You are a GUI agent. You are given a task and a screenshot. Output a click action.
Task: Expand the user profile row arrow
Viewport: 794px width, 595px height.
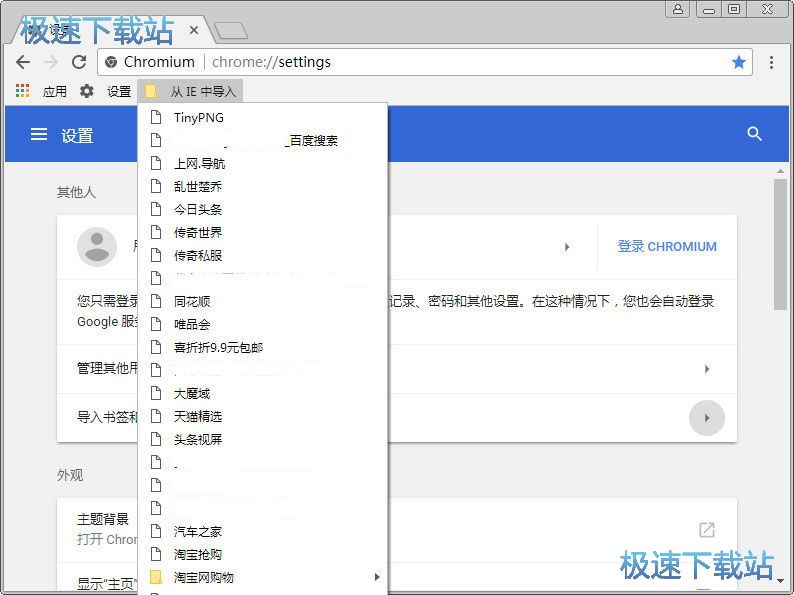coord(567,247)
